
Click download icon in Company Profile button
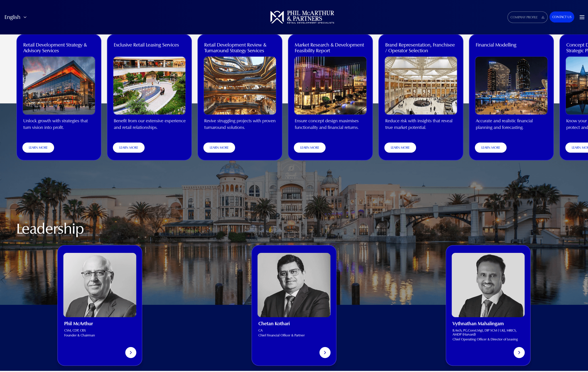click(543, 17)
